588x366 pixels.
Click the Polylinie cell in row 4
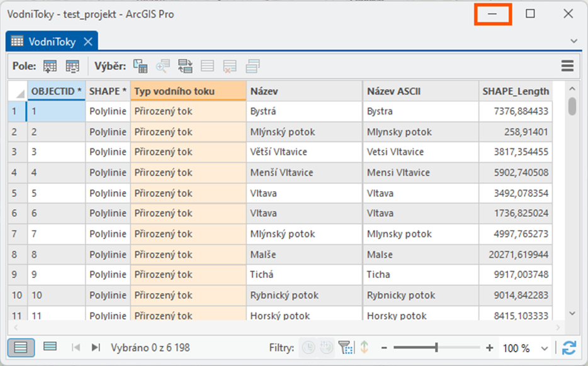(108, 173)
